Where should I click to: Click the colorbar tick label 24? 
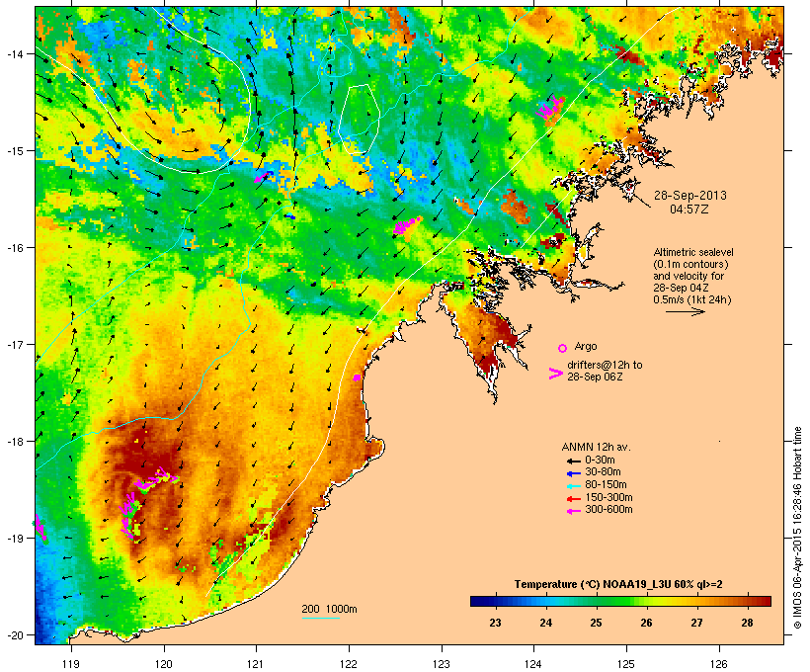tap(546, 623)
